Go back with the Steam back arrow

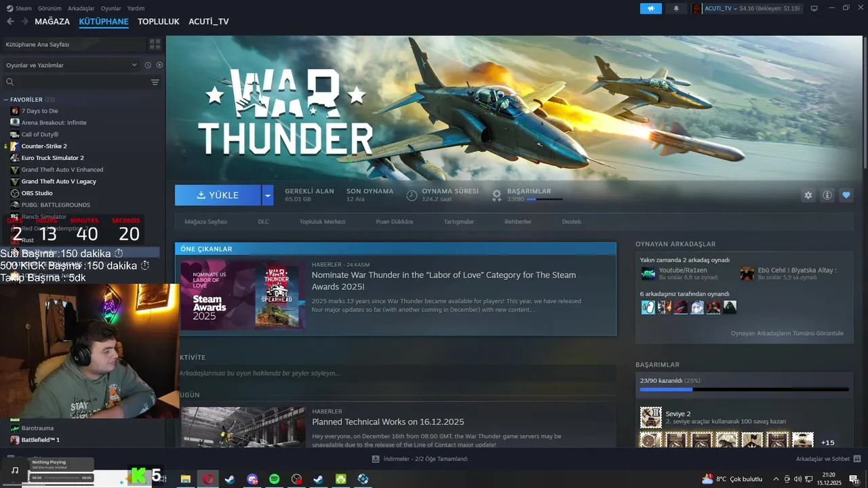(x=10, y=21)
